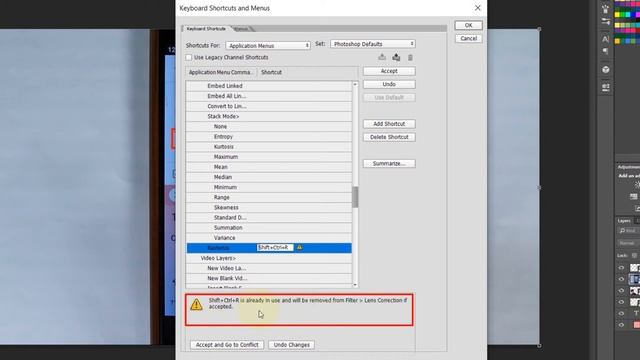Open the Shortcuts For dropdown
The height and width of the screenshot is (360, 640).
(268, 46)
